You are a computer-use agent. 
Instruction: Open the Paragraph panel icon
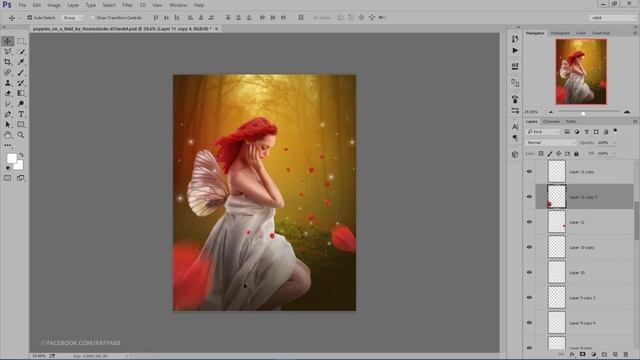515,138
